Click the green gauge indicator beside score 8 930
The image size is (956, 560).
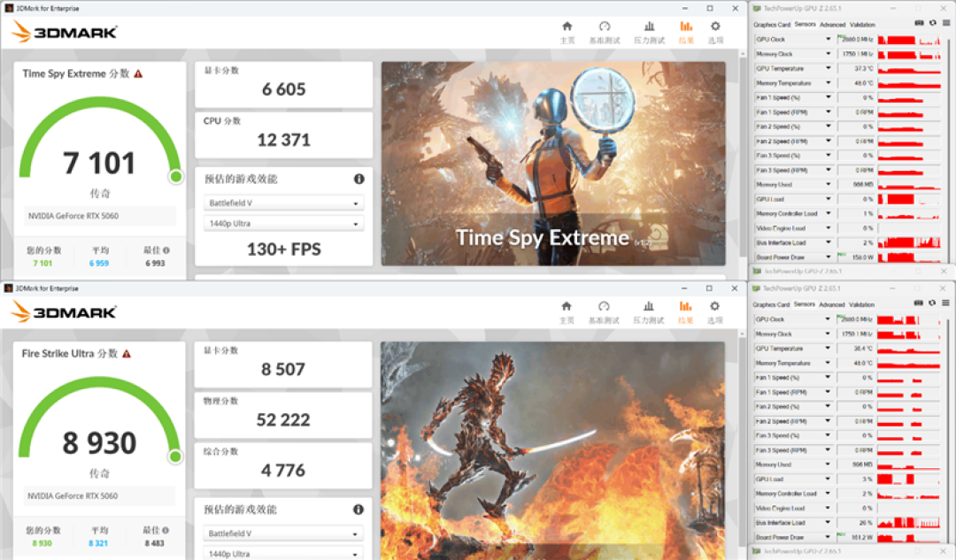[x=175, y=456]
